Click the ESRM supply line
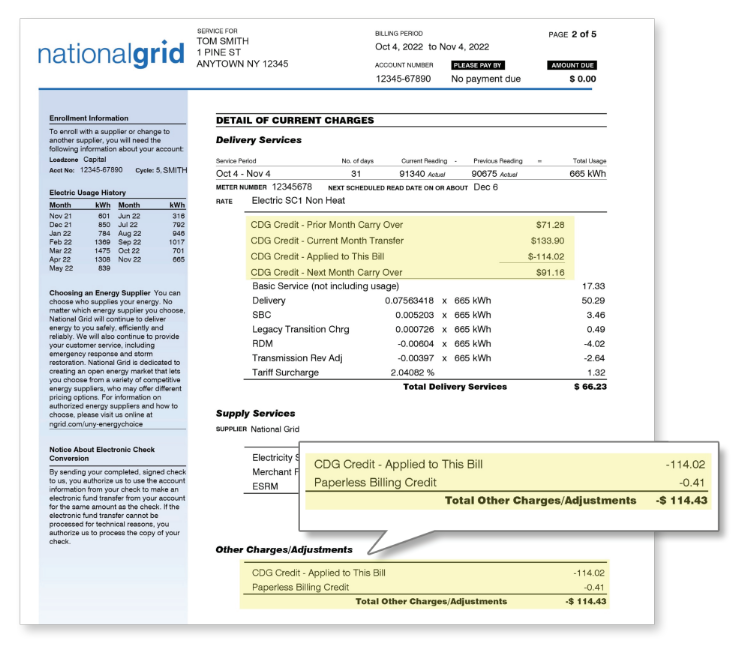 (x=265, y=486)
